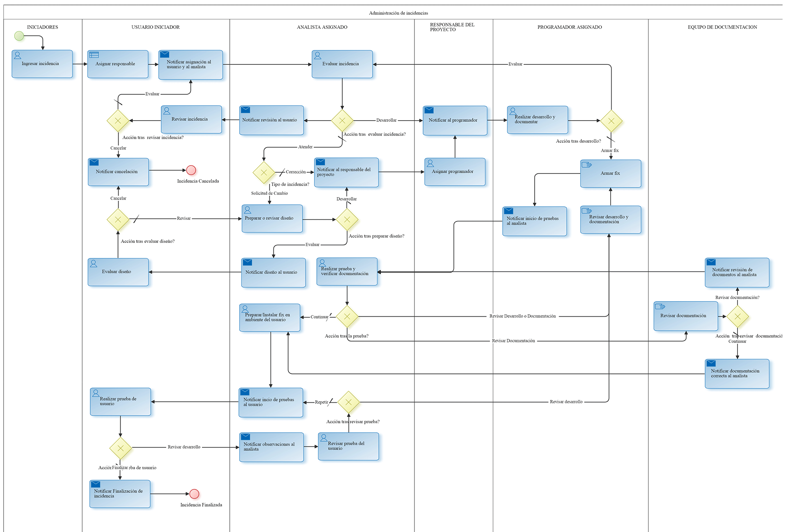
Task: Select the Armar fix task
Action: tap(611, 174)
